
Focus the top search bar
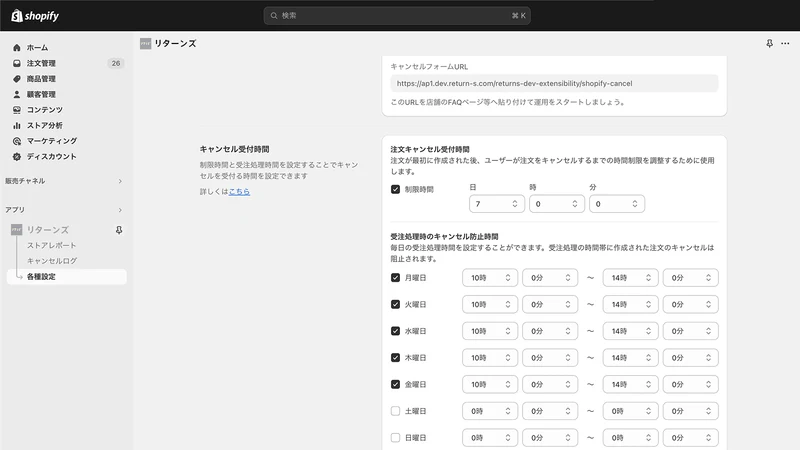click(x=397, y=16)
